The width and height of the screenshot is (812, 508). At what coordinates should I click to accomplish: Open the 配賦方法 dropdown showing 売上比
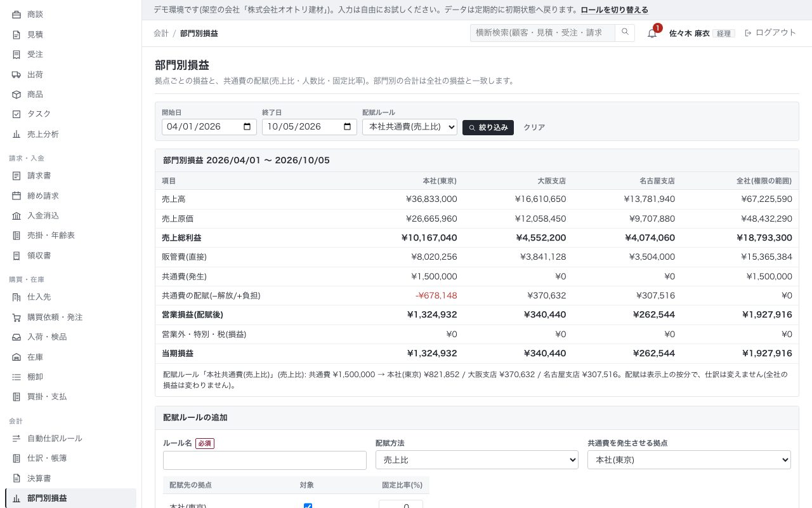(x=477, y=460)
